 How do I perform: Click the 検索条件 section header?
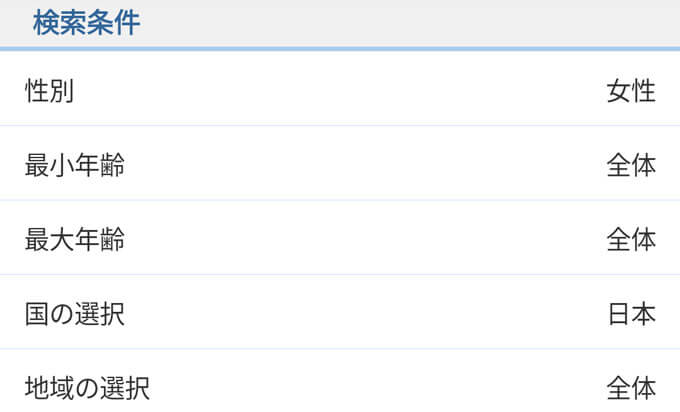click(x=86, y=23)
